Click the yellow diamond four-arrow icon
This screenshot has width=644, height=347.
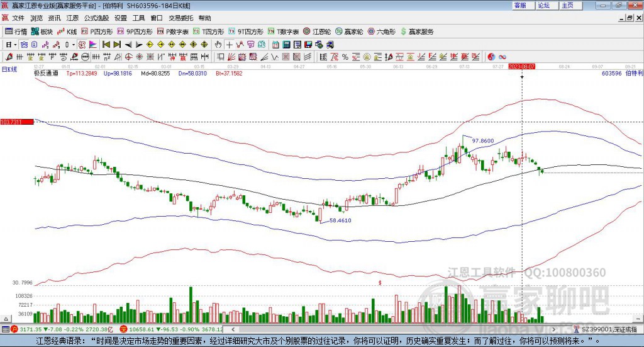click(193, 45)
